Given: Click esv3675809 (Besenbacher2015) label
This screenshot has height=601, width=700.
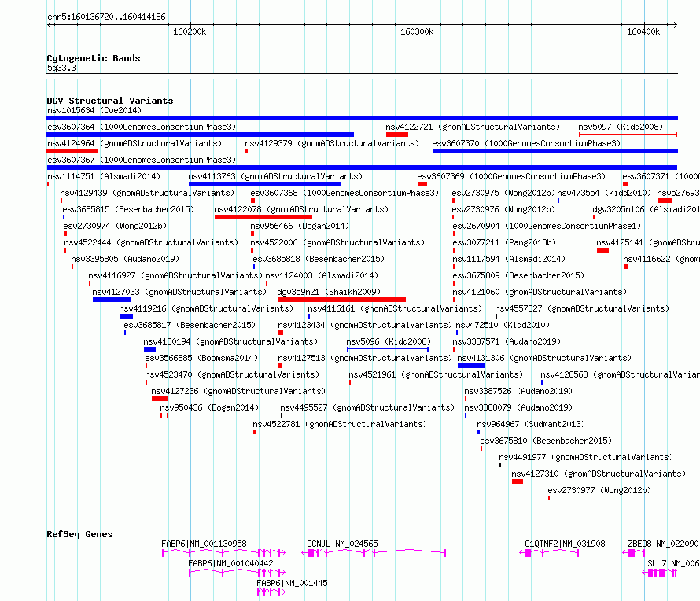Looking at the screenshot, I should pos(518,275).
